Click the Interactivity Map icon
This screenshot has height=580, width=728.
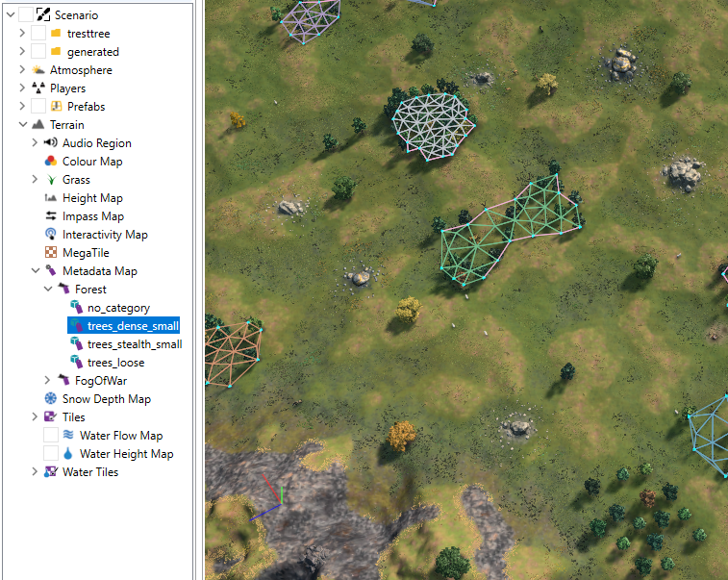(x=51, y=234)
